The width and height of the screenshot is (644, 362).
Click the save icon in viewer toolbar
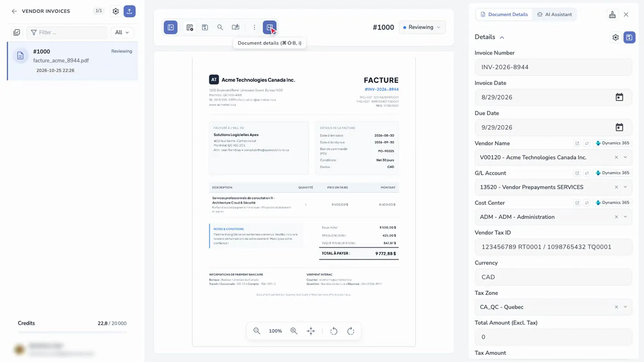tap(205, 27)
